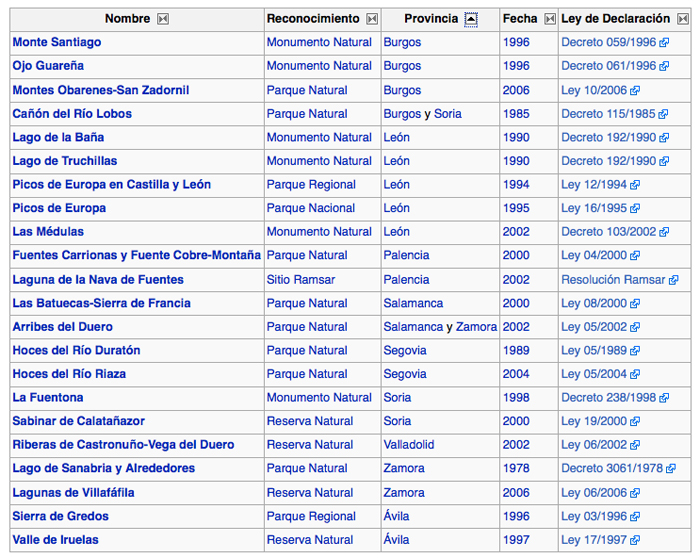Open Montes Obarenes-San Zadornil link
Screen dimensions: 700x558
pyautogui.click(x=101, y=90)
